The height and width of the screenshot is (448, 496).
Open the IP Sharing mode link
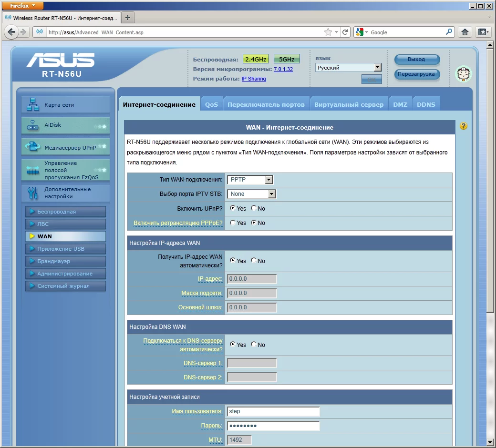(x=254, y=79)
